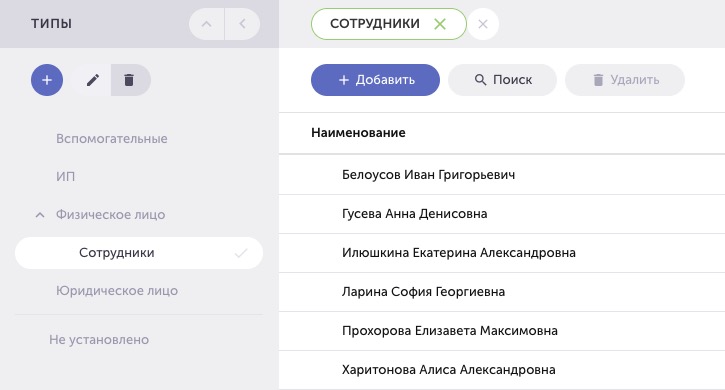725x390 pixels.
Task: Toggle the checkmark on Сотрудники item
Action: [241, 253]
